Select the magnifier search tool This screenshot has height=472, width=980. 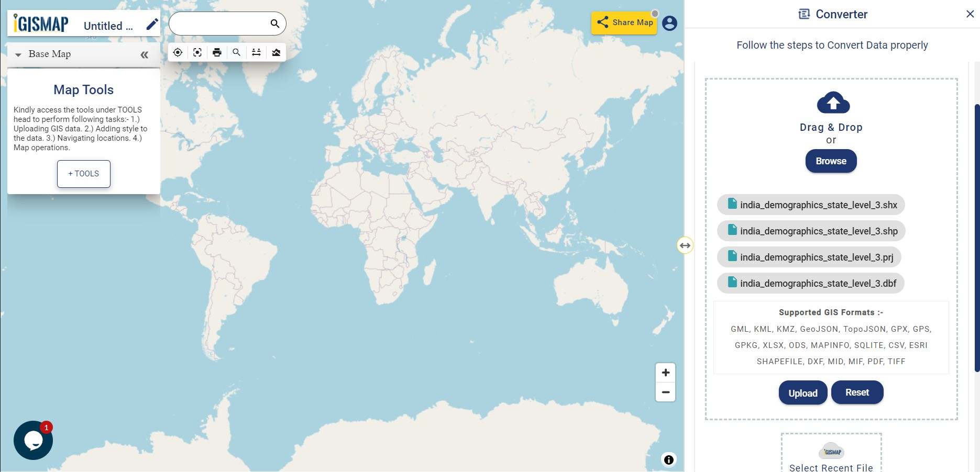pos(236,52)
